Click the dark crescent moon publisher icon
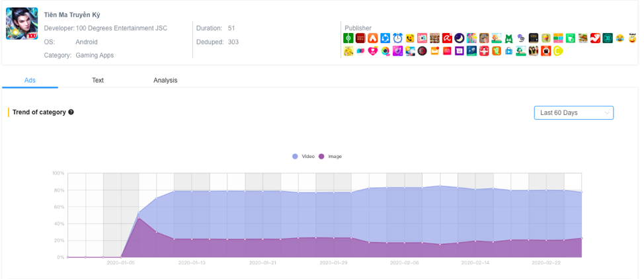 click(459, 38)
